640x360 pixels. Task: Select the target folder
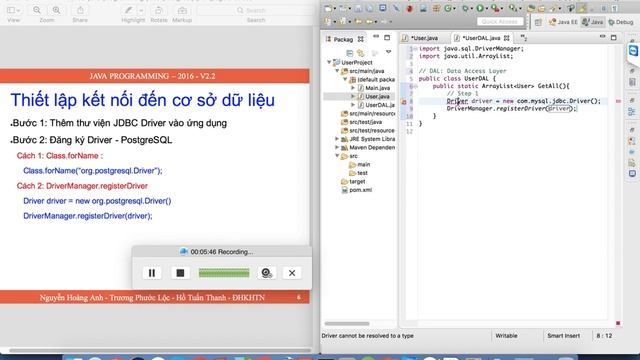click(x=353, y=181)
